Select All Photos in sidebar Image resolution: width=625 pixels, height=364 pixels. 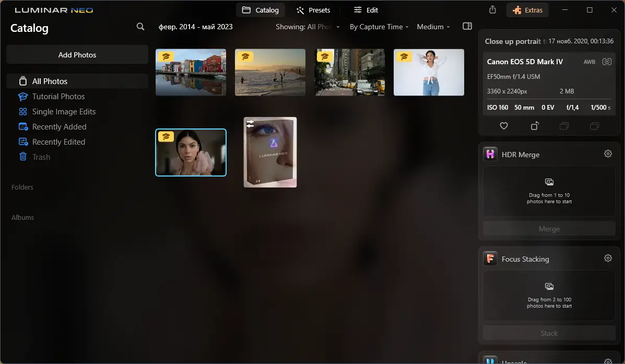(x=77, y=81)
